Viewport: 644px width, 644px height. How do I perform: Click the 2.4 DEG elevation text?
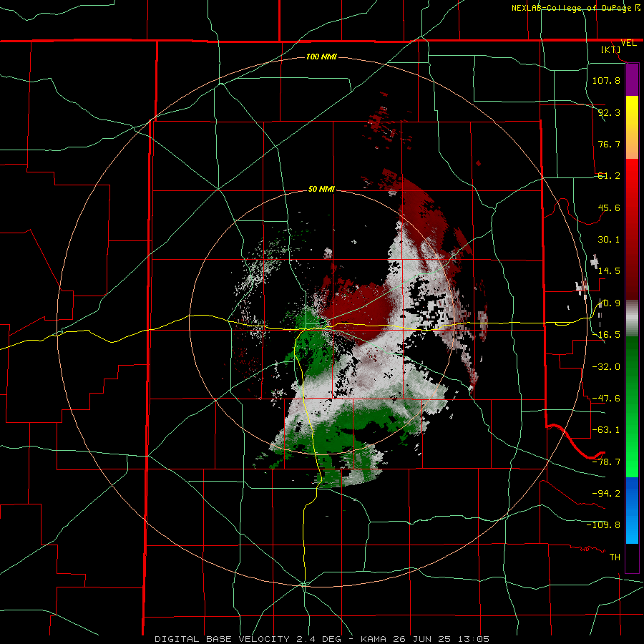(320, 639)
